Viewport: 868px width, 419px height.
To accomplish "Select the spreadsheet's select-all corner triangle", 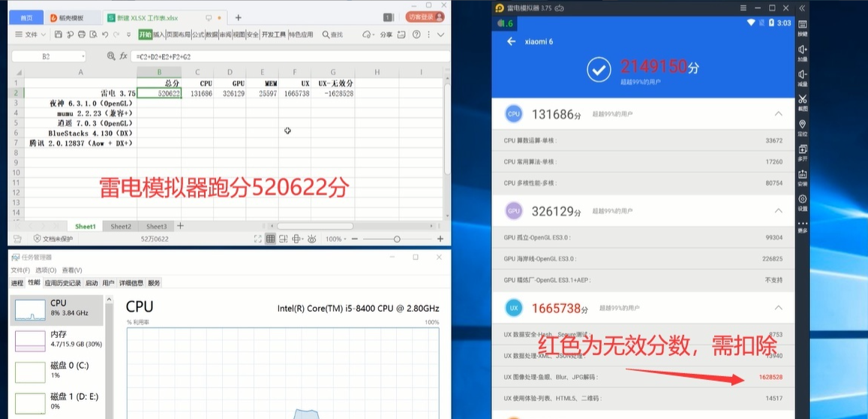I will pyautogui.click(x=18, y=73).
